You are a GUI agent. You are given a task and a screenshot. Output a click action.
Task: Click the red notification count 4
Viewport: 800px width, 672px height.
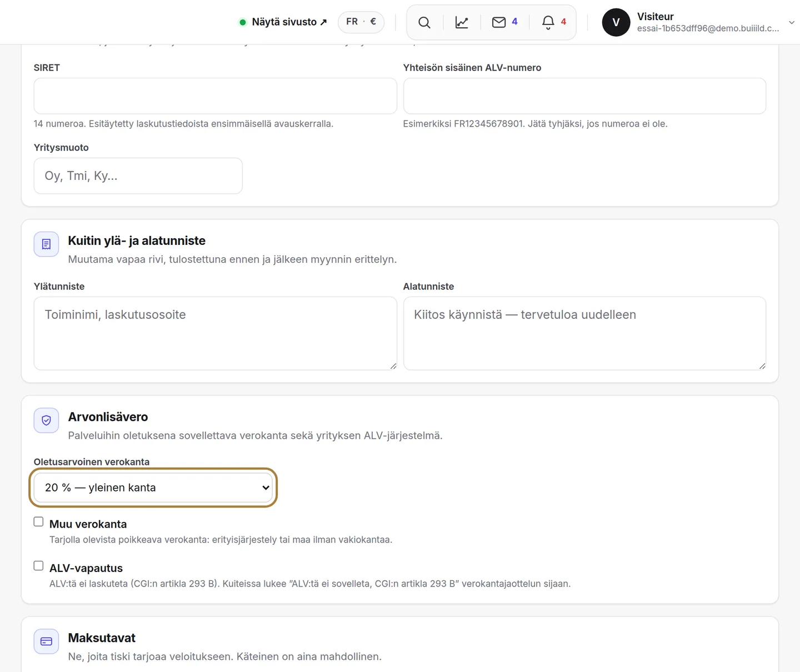click(563, 22)
